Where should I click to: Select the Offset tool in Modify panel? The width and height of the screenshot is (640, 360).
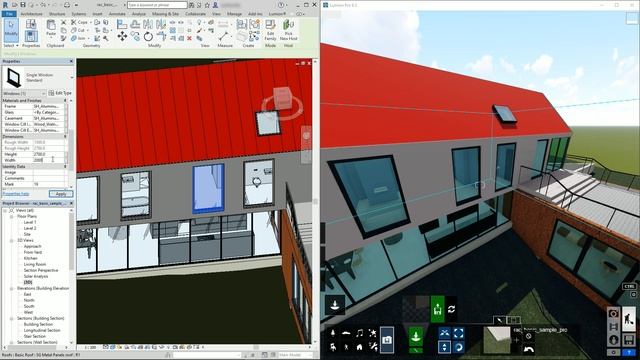pyautogui.click(x=136, y=24)
